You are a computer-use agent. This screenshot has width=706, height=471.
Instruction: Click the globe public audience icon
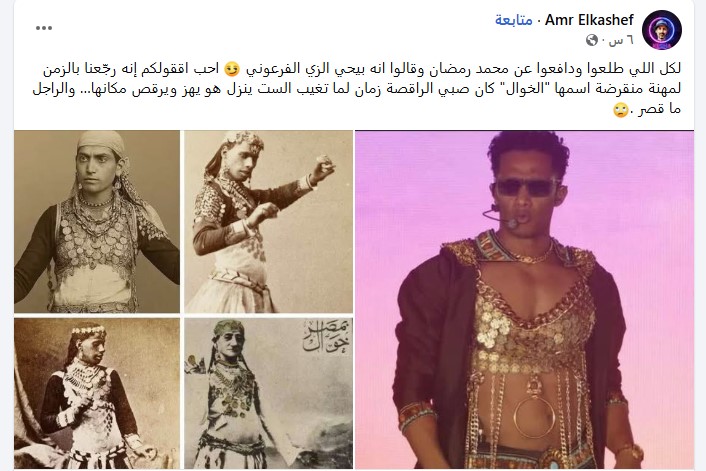coord(592,41)
